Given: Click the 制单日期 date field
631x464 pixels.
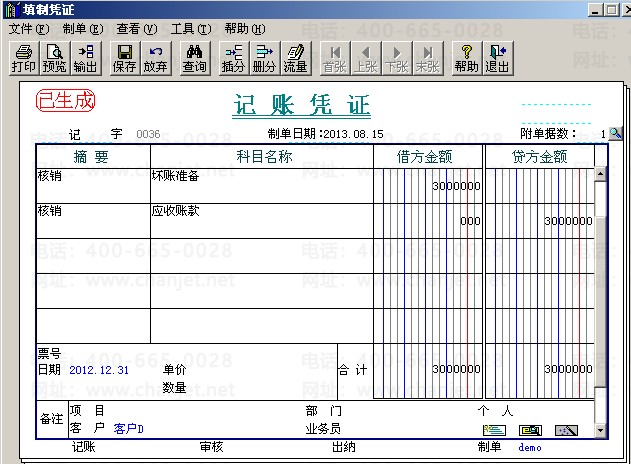Looking at the screenshot, I should point(354,134).
